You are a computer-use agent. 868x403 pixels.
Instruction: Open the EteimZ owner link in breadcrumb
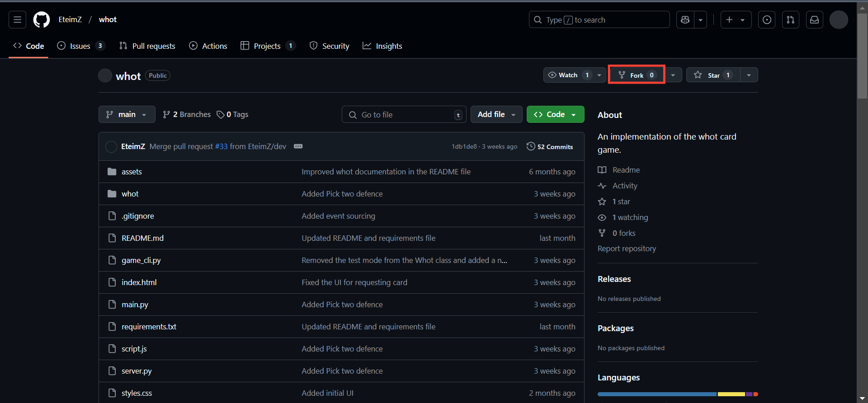pyautogui.click(x=70, y=19)
